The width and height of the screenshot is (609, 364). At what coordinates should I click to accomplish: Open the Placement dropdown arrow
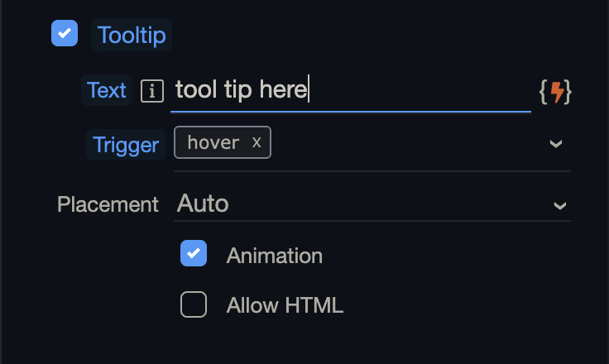[x=560, y=205]
